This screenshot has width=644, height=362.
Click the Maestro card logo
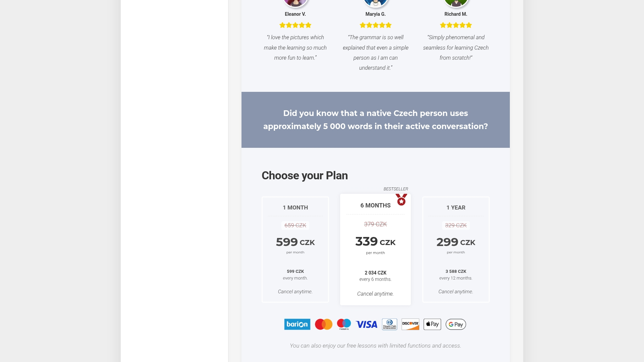pyautogui.click(x=344, y=324)
